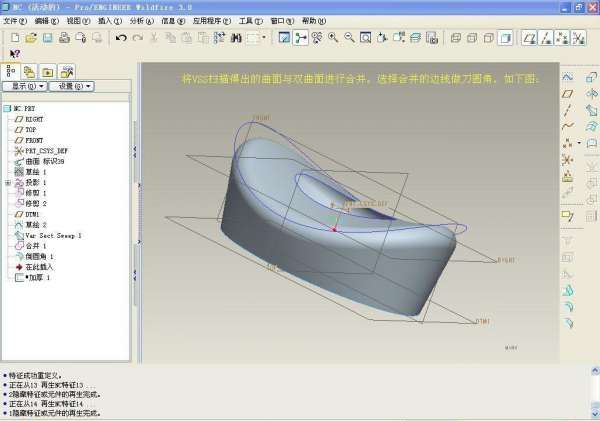Open the folder browser tab
The width and height of the screenshot is (600, 421).
click(x=29, y=72)
